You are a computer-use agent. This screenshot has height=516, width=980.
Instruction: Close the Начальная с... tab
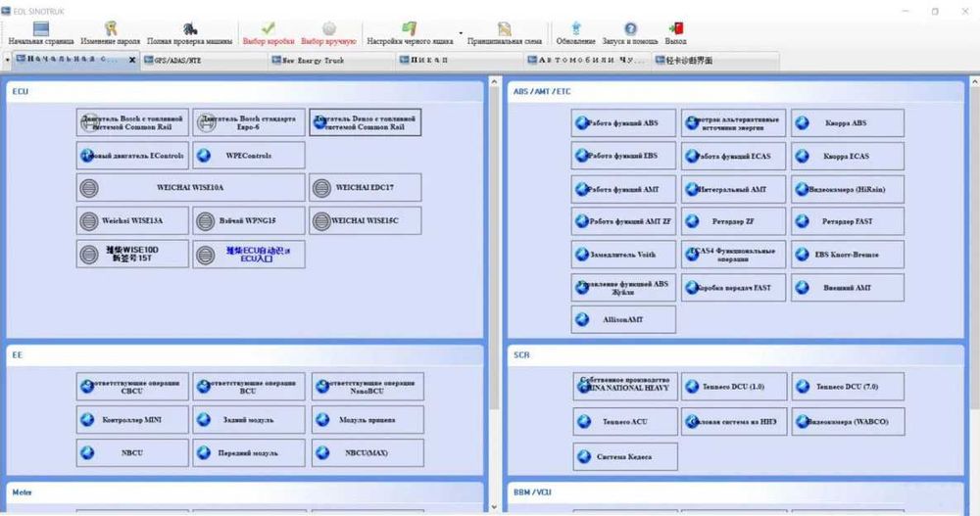coord(132,60)
